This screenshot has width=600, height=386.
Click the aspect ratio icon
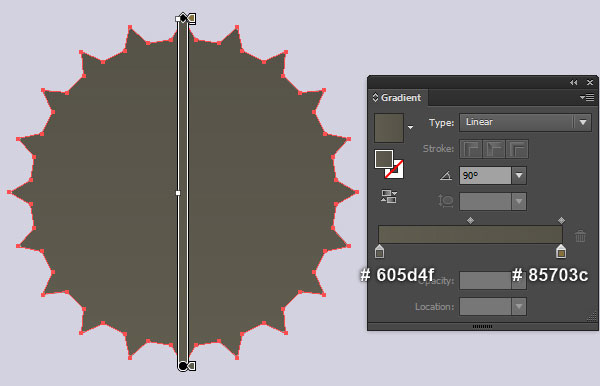click(446, 201)
